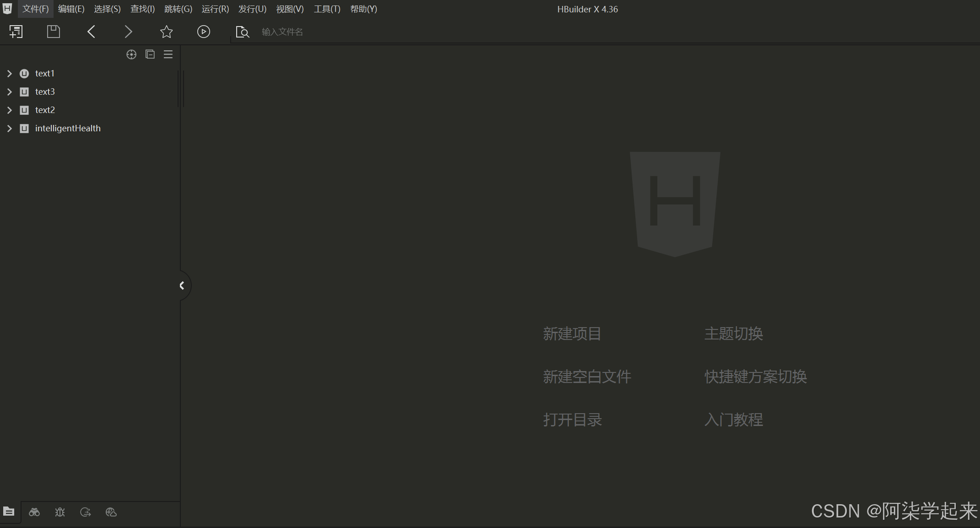The image size is (980, 528).
Task: Click the text3 project icon
Action: [x=24, y=92]
